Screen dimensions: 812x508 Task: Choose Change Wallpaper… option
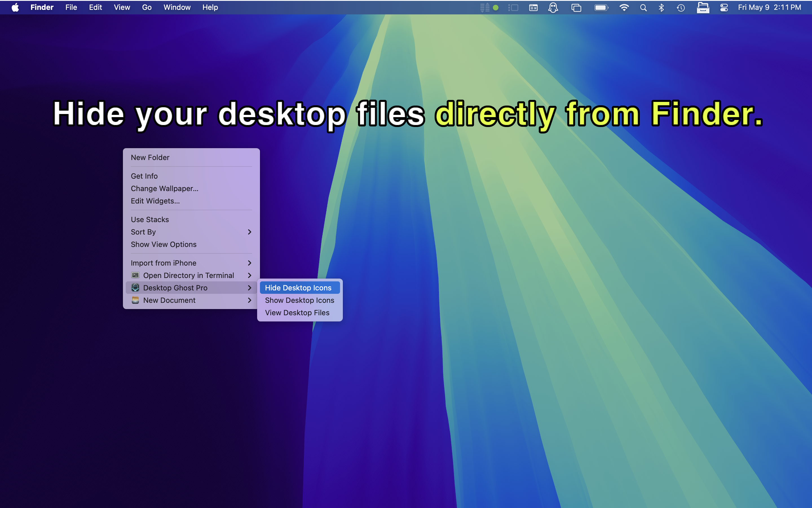pyautogui.click(x=191, y=189)
